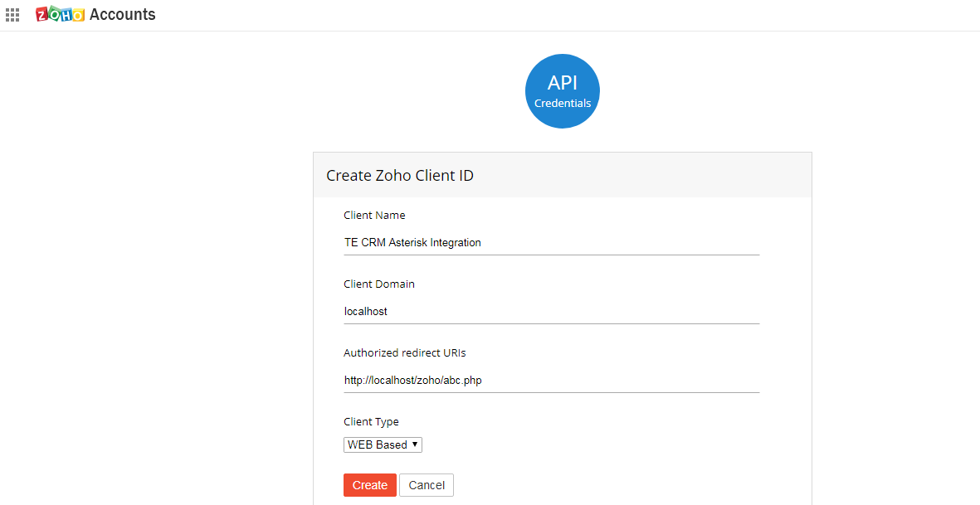Screen dimensions: 980x505
Task: Click the Client Domain input field
Action: (551, 311)
